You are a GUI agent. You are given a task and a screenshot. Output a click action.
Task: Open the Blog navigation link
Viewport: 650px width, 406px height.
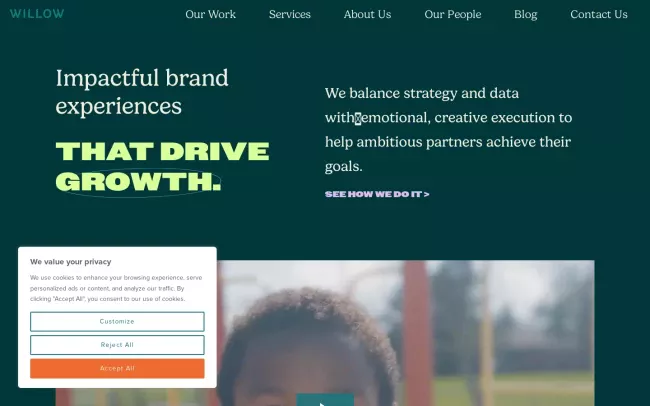[x=526, y=15]
